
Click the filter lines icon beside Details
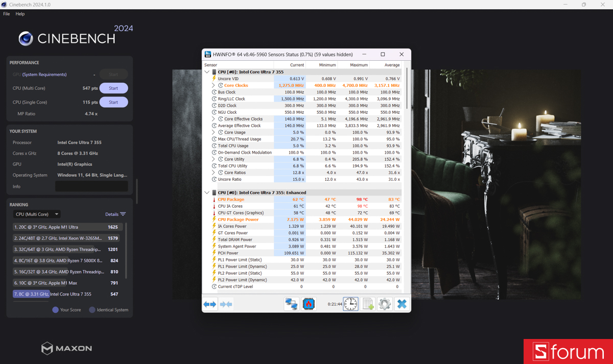click(123, 214)
